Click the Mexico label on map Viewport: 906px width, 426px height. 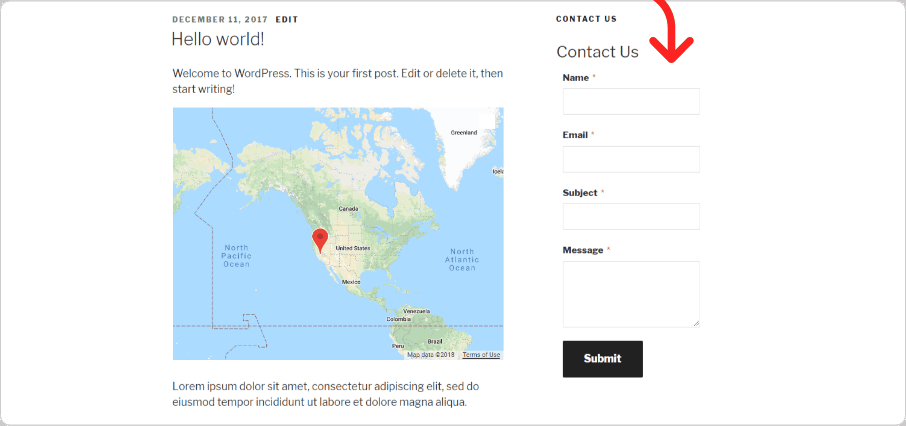click(351, 282)
